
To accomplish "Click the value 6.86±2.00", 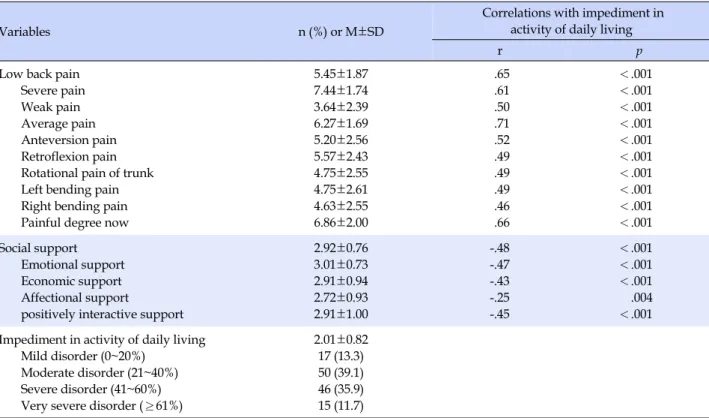I will (x=341, y=223).
